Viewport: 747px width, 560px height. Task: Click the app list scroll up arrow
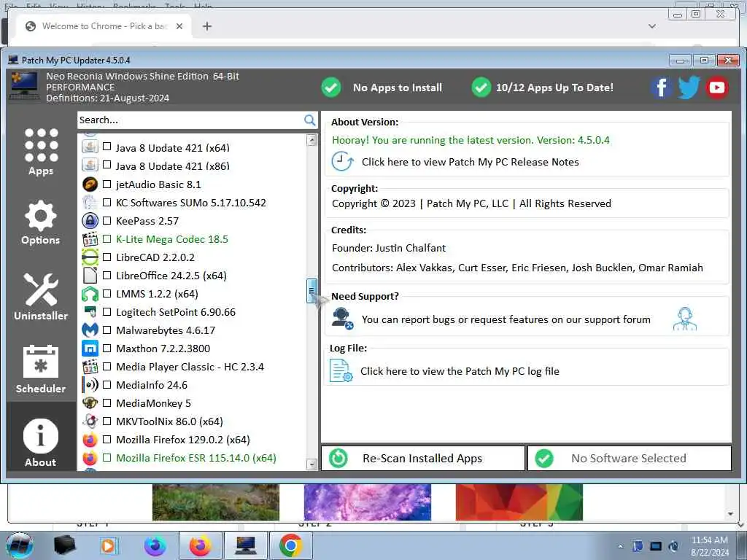coord(311,140)
